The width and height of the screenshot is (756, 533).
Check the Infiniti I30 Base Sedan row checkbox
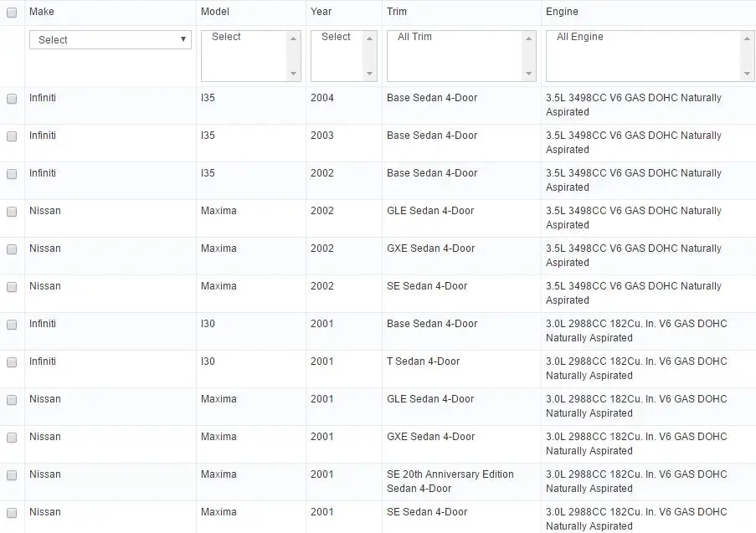pyautogui.click(x=12, y=325)
